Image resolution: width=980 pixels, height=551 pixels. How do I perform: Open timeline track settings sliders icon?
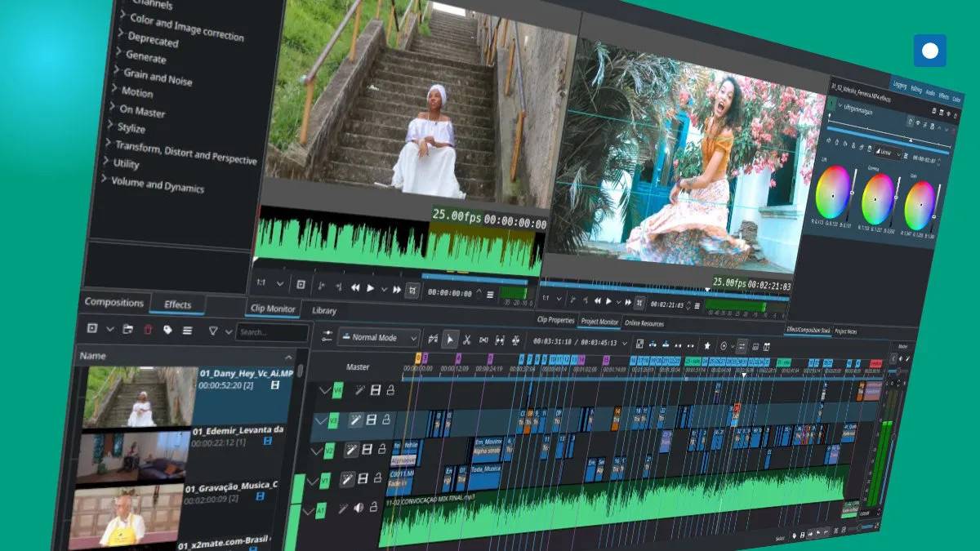327,335
